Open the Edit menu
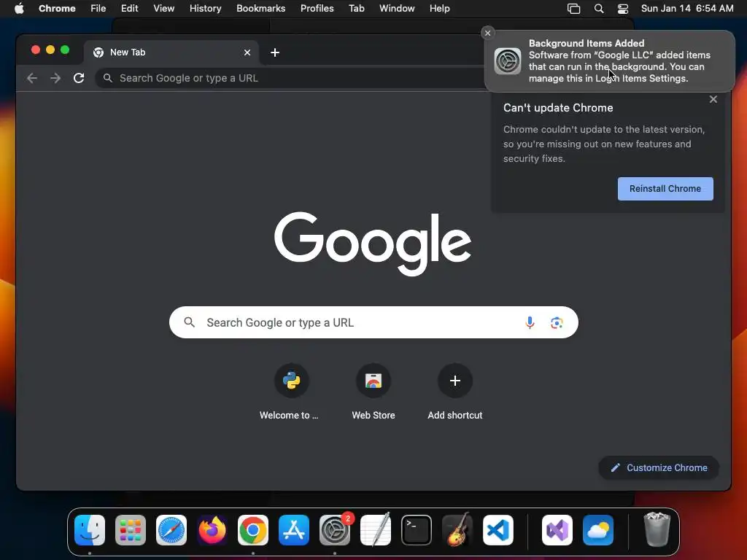Image resolution: width=747 pixels, height=560 pixels. click(x=130, y=9)
